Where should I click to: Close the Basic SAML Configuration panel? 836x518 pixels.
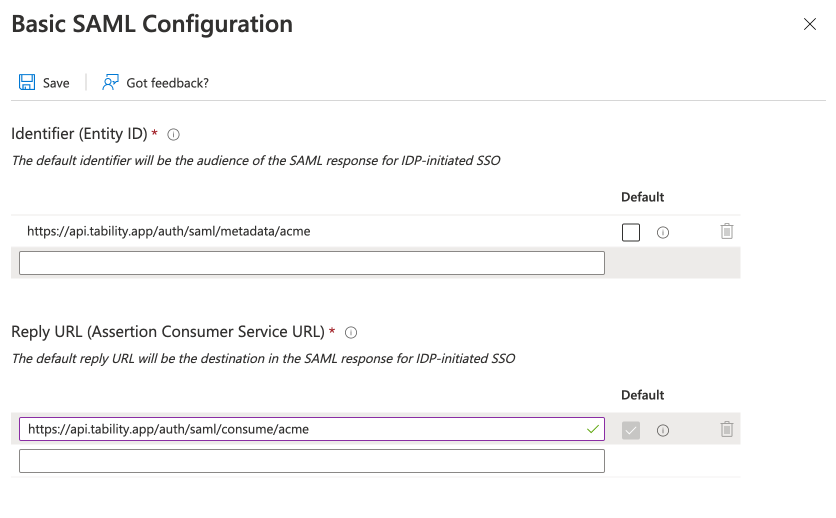pos(810,25)
